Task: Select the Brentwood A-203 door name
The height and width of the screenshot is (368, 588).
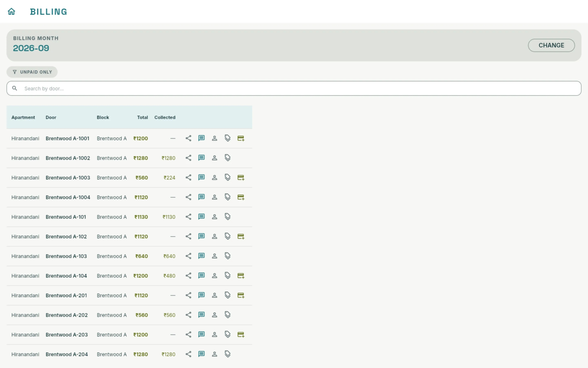Action: tap(67, 335)
